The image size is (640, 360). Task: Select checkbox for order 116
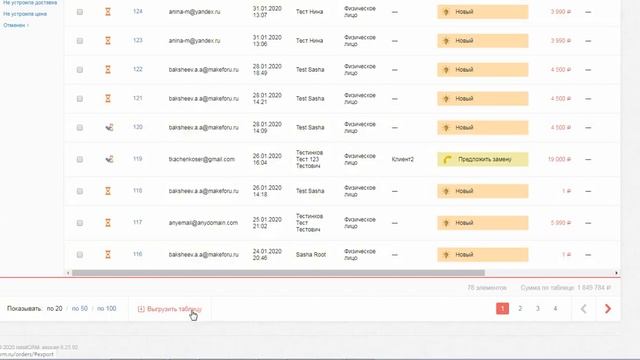tap(80, 255)
